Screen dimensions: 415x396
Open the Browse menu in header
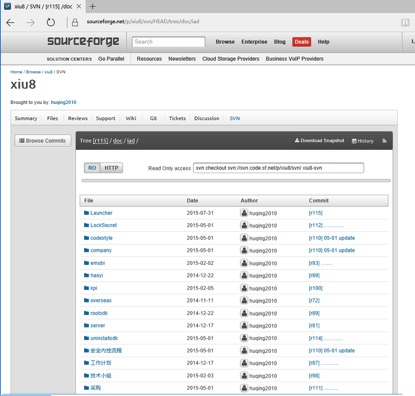(x=225, y=42)
